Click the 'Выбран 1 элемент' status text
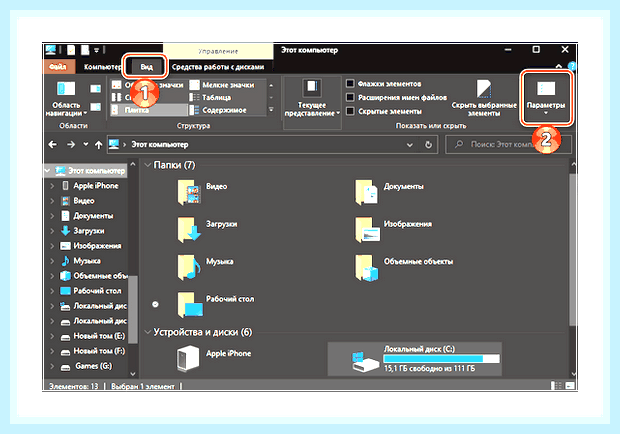The image size is (620, 434). (143, 386)
